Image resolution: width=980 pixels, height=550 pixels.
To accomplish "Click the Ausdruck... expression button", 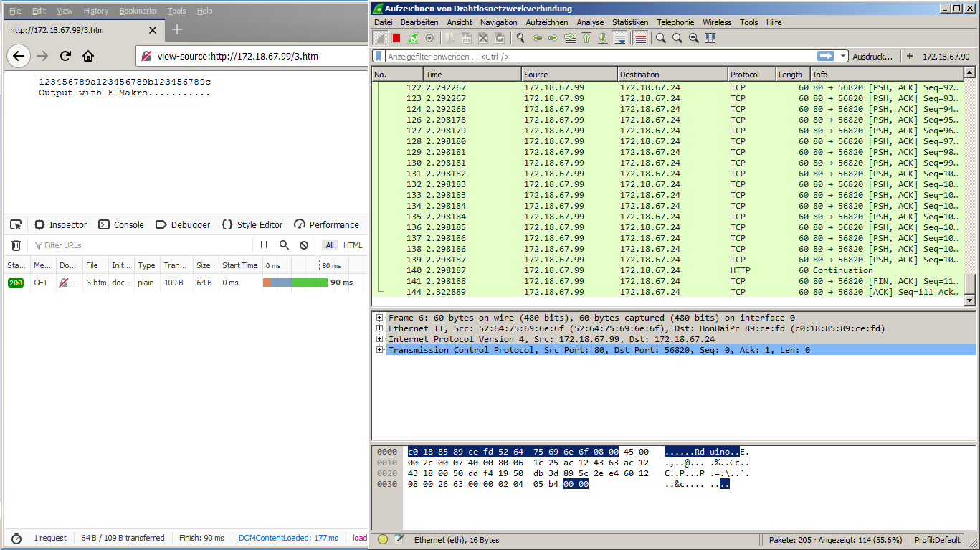I will [x=872, y=56].
